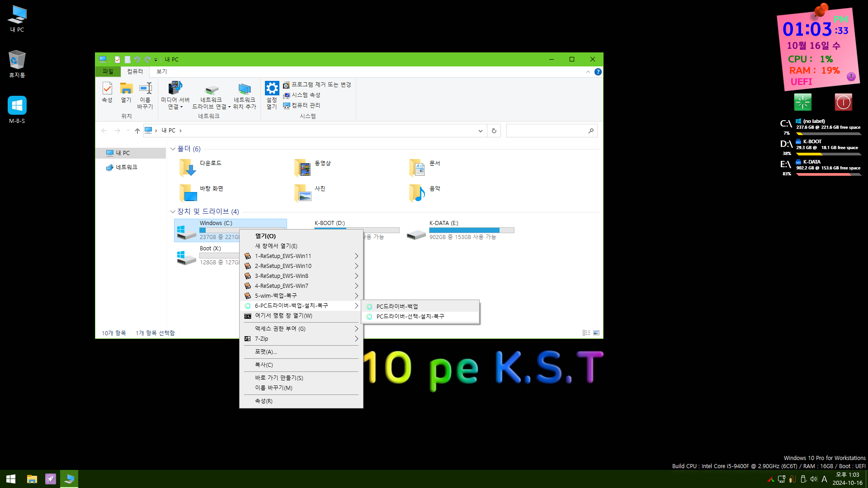Open File Explorer from the taskbar
The image size is (868, 488).
click(32, 479)
